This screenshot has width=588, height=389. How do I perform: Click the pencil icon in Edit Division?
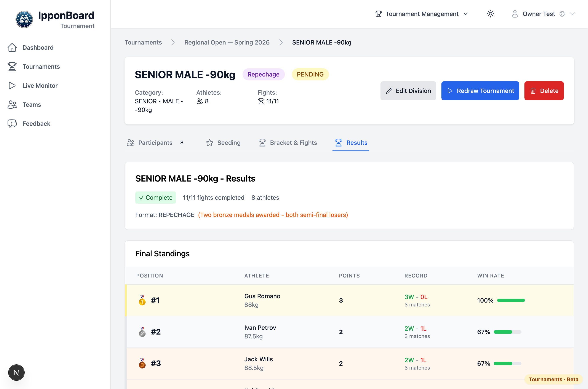point(389,91)
